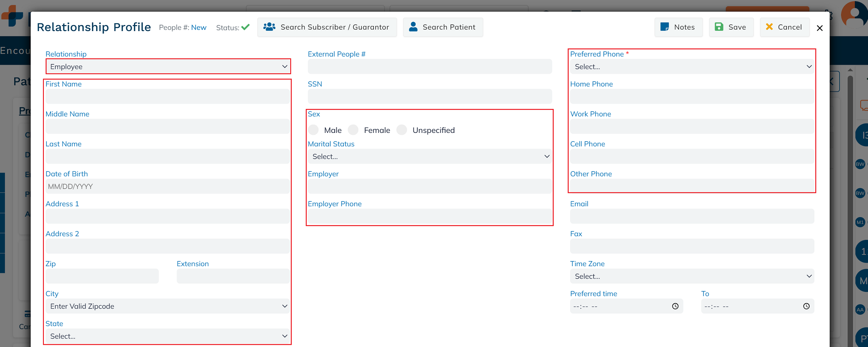Open the To time clock picker
This screenshot has width=868, height=347.
click(x=806, y=306)
